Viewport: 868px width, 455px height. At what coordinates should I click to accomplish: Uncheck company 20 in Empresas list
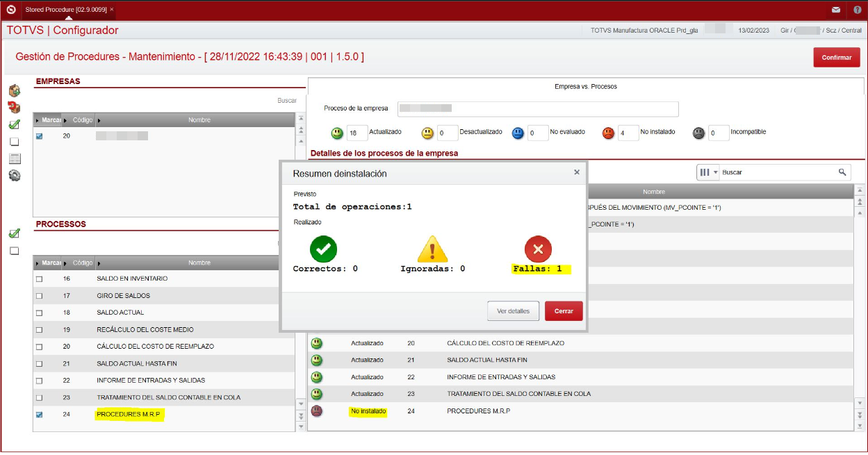(x=39, y=136)
